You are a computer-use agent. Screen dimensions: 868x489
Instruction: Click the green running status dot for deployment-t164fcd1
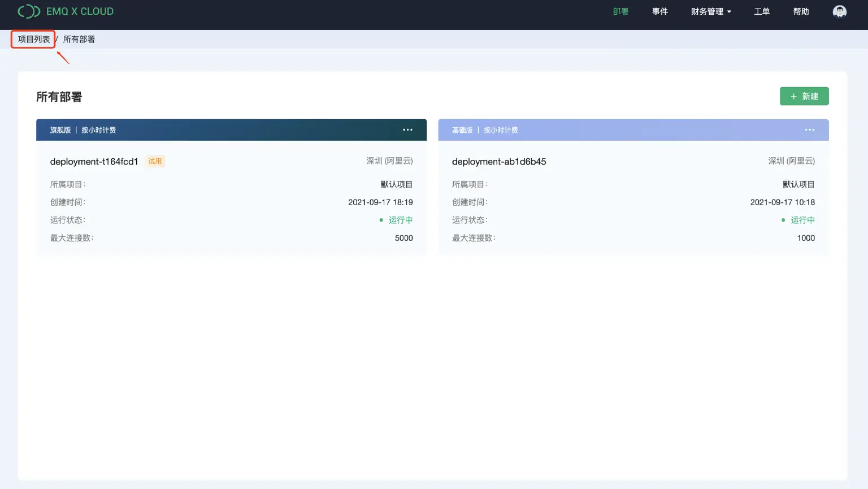pyautogui.click(x=381, y=220)
